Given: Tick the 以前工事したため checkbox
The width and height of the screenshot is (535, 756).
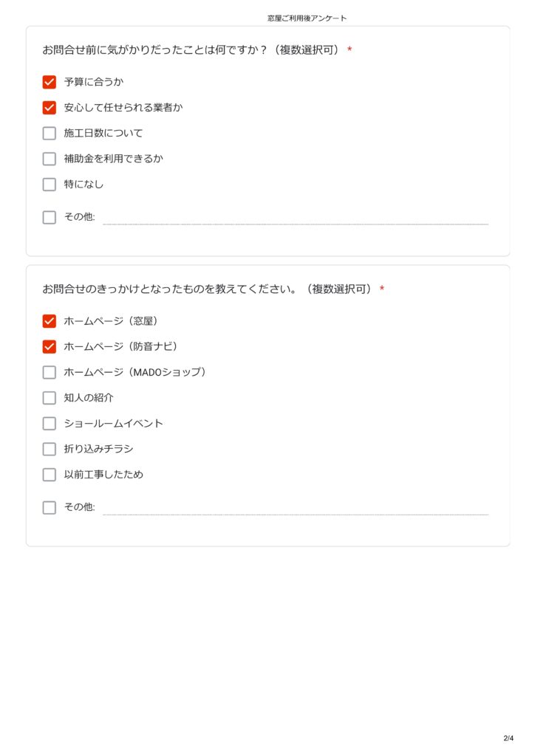Looking at the screenshot, I should click(x=50, y=475).
